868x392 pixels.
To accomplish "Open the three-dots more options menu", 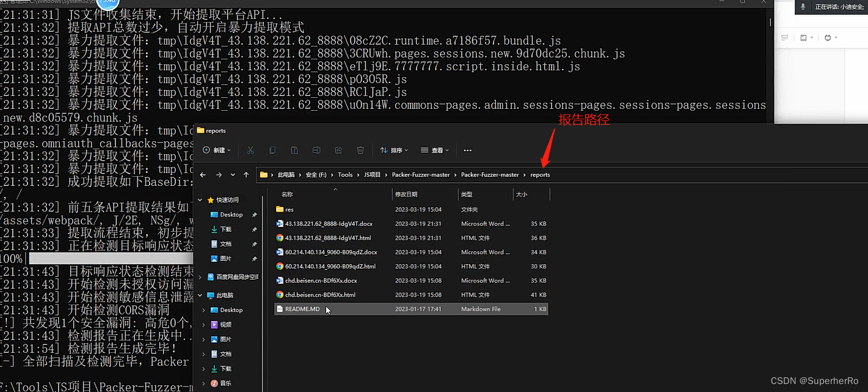I will pyautogui.click(x=467, y=150).
